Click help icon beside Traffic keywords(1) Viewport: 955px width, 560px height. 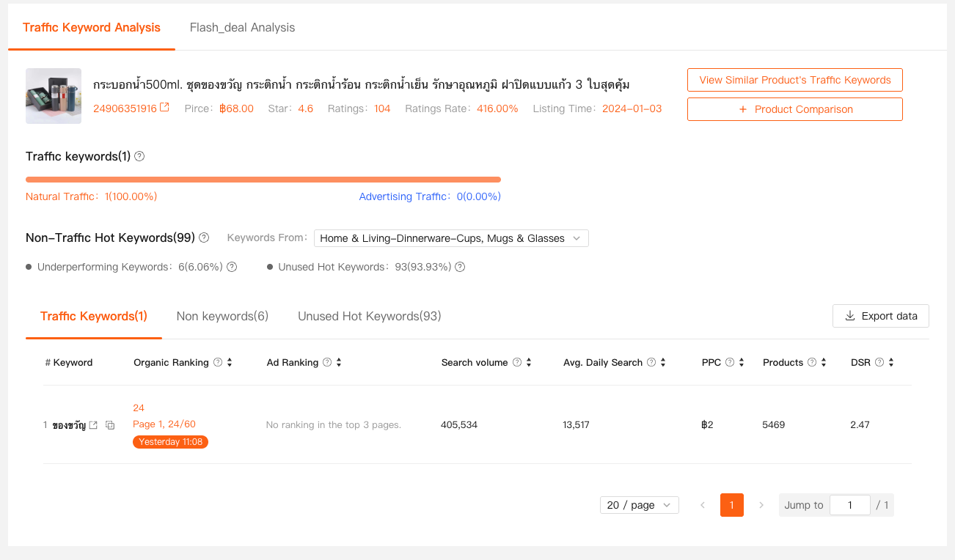pyautogui.click(x=139, y=156)
